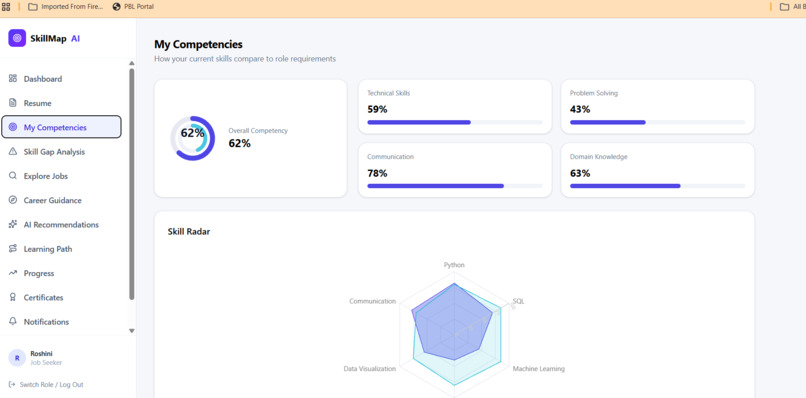The image size is (806, 398).
Task: Click the Roshini avatar circle
Action: [x=17, y=358]
